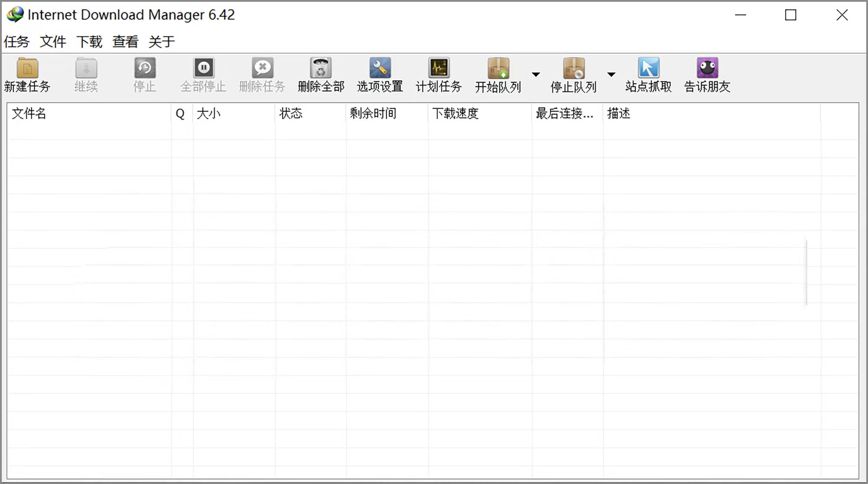868x484 pixels.
Task: Stop the queue via 停止队列 icon
Action: [x=573, y=75]
